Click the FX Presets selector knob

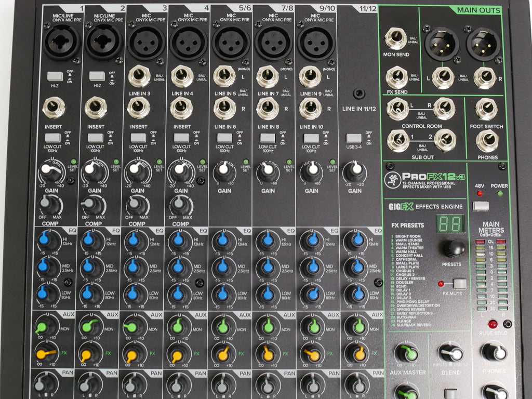point(454,248)
